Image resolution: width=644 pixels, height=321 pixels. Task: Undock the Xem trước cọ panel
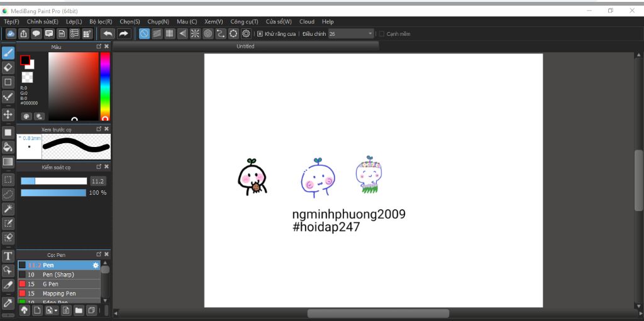coord(99,129)
